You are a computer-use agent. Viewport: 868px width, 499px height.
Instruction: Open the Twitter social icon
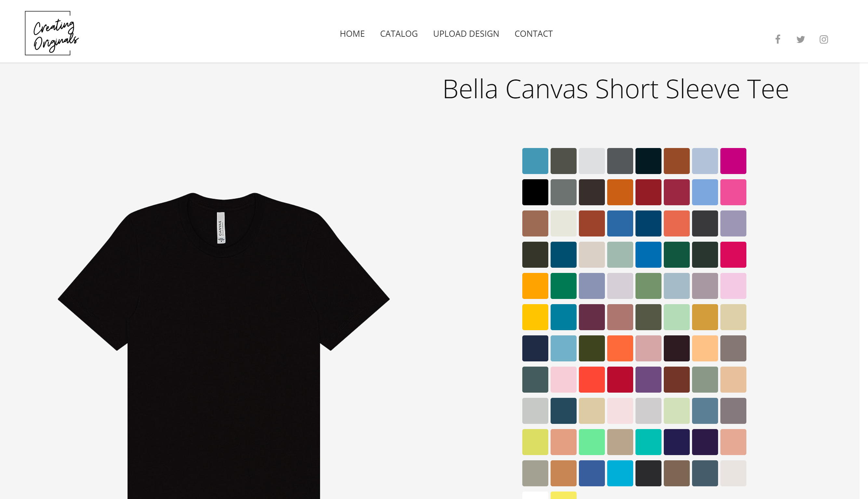tap(801, 39)
